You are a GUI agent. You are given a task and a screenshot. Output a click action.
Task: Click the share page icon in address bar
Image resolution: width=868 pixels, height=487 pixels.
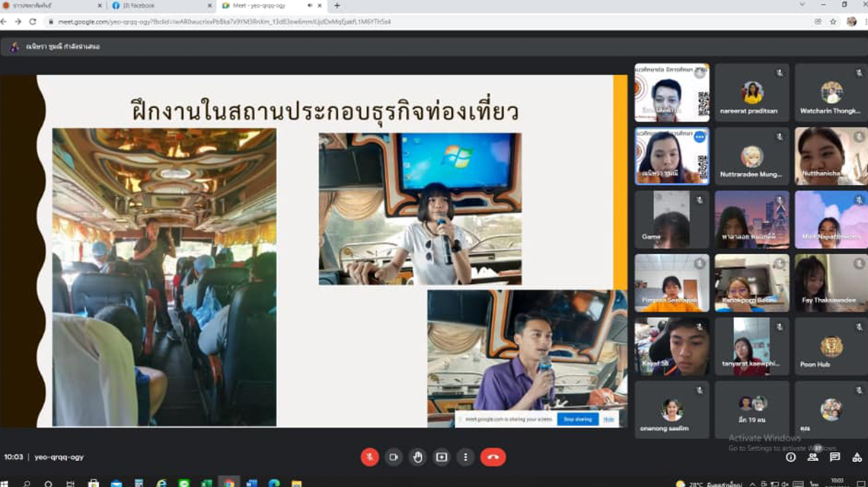tap(818, 21)
